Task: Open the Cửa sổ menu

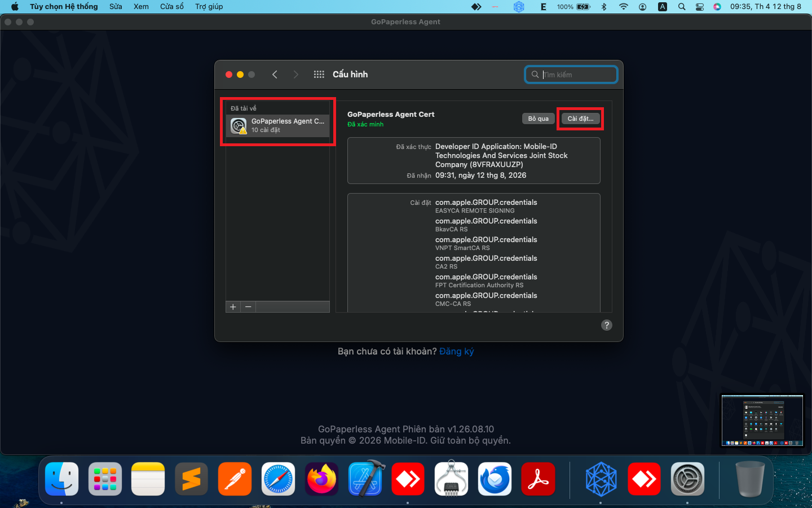Action: [x=172, y=7]
